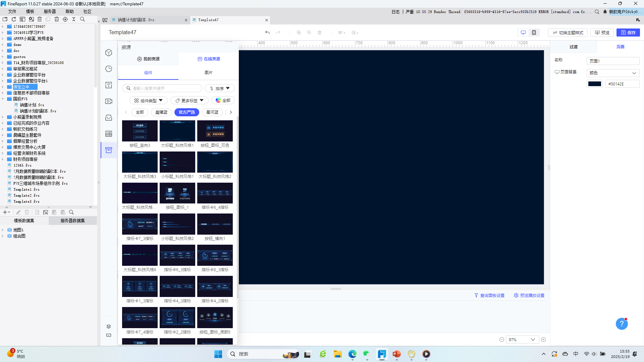
Task: Expand the 国投FVS folder arrow
Action: (3, 99)
